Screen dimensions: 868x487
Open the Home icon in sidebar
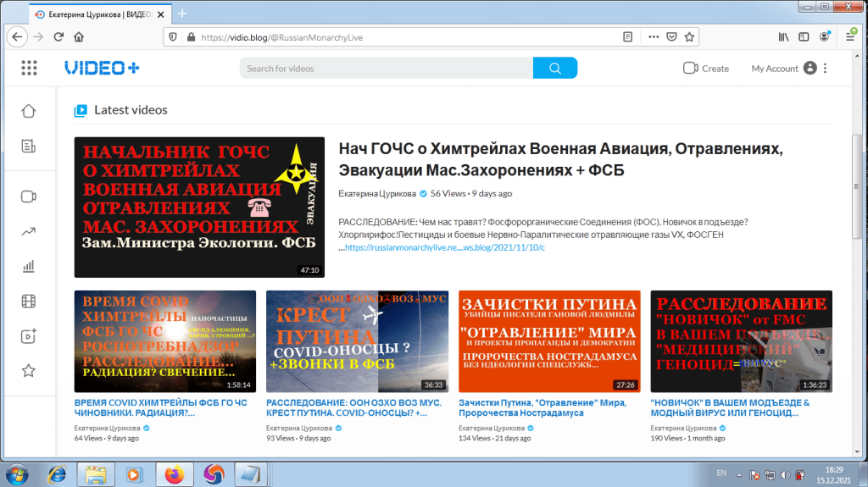tap(29, 111)
